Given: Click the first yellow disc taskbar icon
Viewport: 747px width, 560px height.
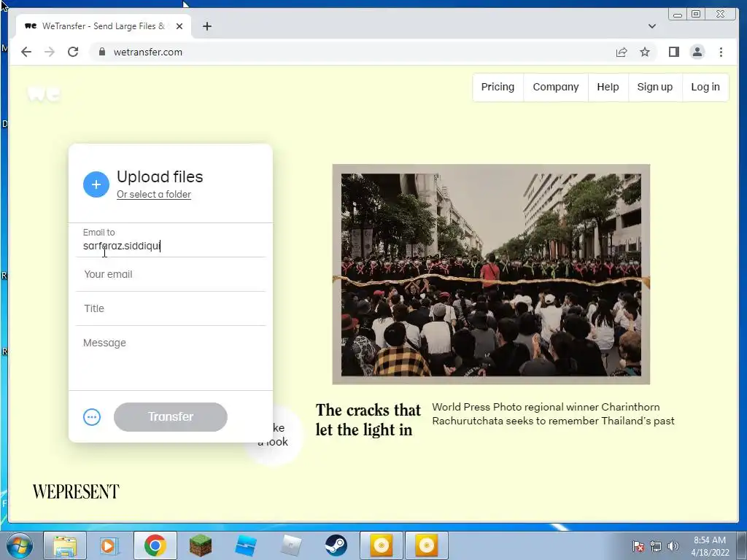Looking at the screenshot, I should (x=381, y=545).
